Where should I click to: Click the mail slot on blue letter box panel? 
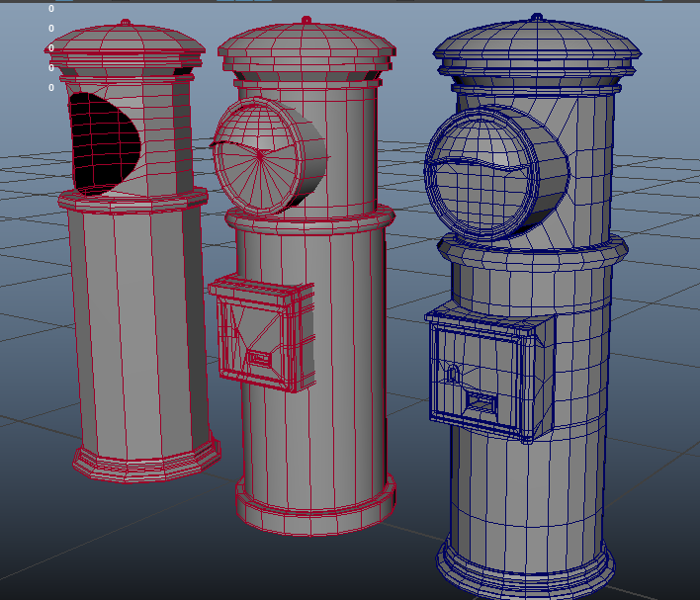point(481,403)
